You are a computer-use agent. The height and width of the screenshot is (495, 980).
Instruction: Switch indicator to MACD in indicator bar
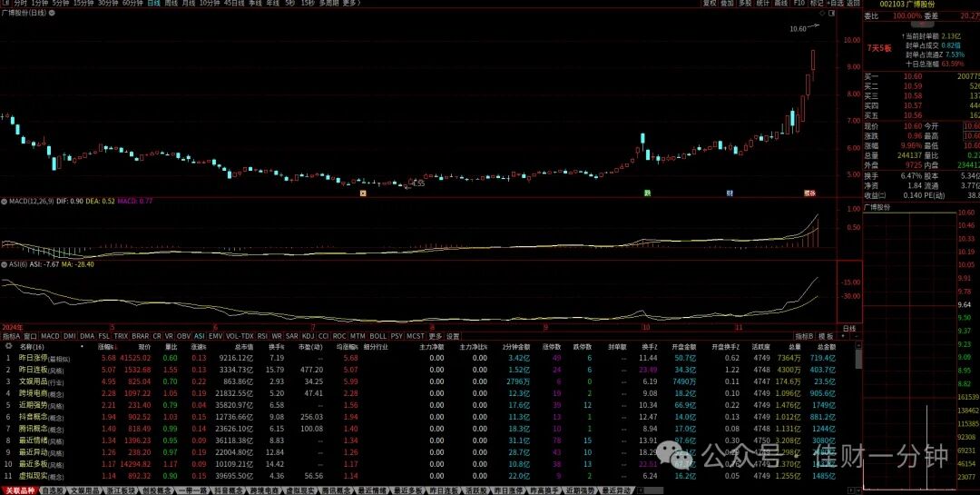(50, 336)
